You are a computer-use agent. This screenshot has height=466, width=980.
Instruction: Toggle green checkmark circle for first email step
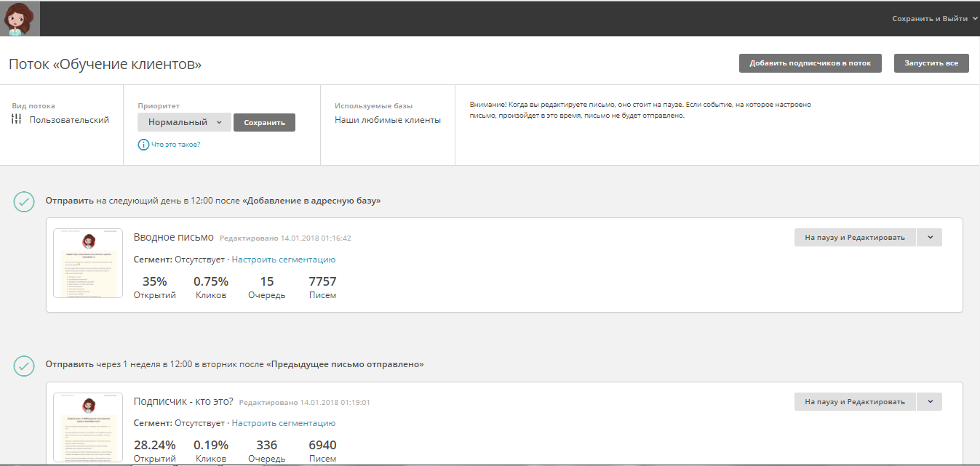click(24, 201)
